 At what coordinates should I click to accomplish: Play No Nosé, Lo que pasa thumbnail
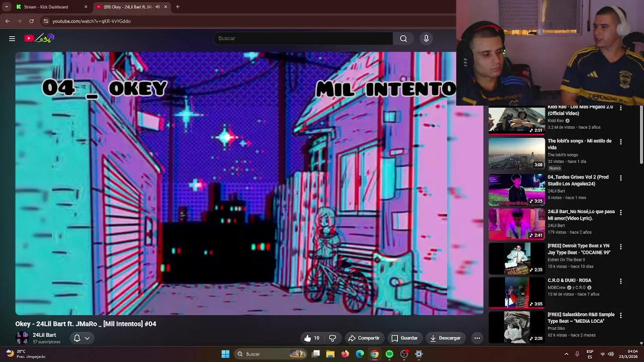pyautogui.click(x=517, y=224)
